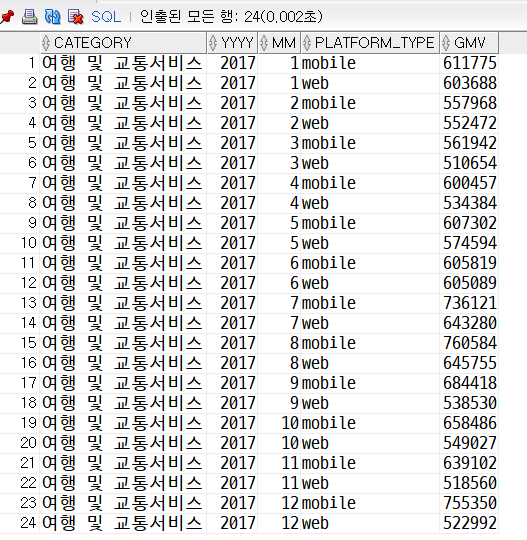Select row number 1 header
Viewport: 527px width, 540px height.
point(20,63)
